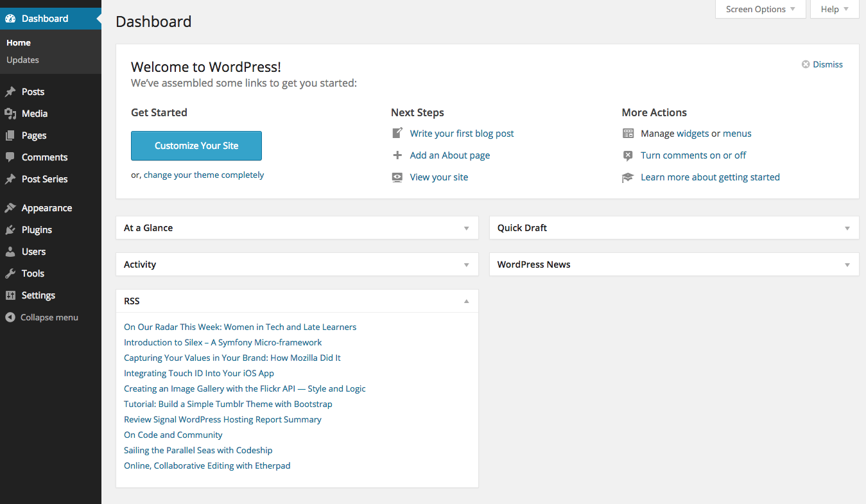Open the Updates submenu item

point(22,60)
